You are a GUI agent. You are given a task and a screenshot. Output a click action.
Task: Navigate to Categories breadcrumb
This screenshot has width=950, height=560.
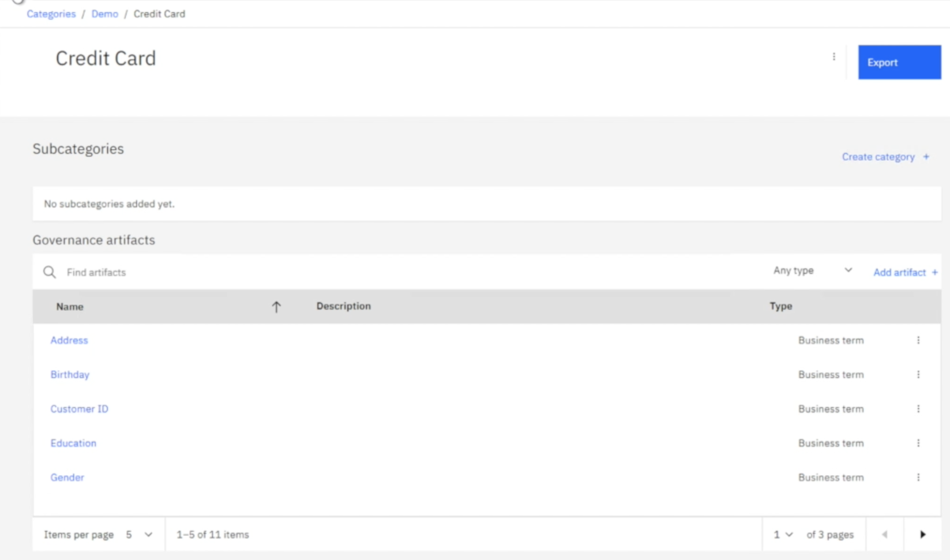(51, 14)
